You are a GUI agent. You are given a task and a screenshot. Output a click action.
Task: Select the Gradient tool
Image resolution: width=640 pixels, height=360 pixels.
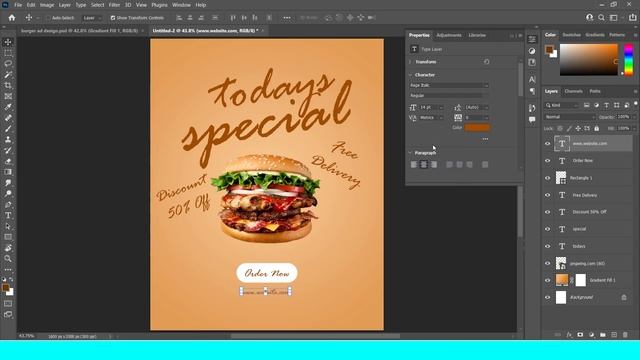8,172
